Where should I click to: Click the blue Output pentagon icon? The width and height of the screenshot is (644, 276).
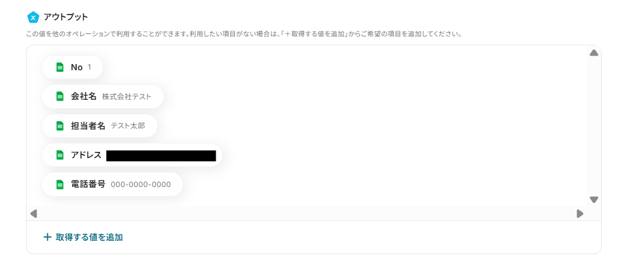33,17
